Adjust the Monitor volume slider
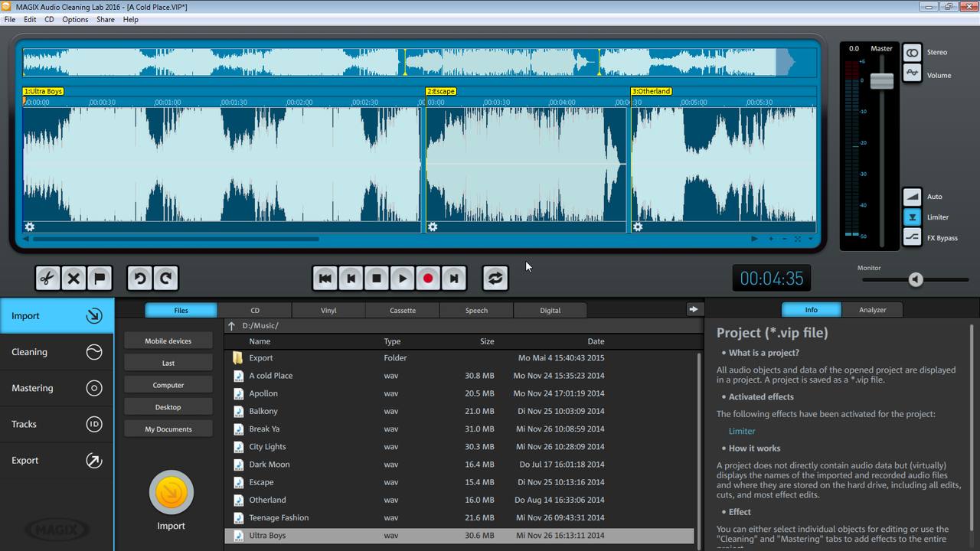The image size is (980, 551). (916, 280)
